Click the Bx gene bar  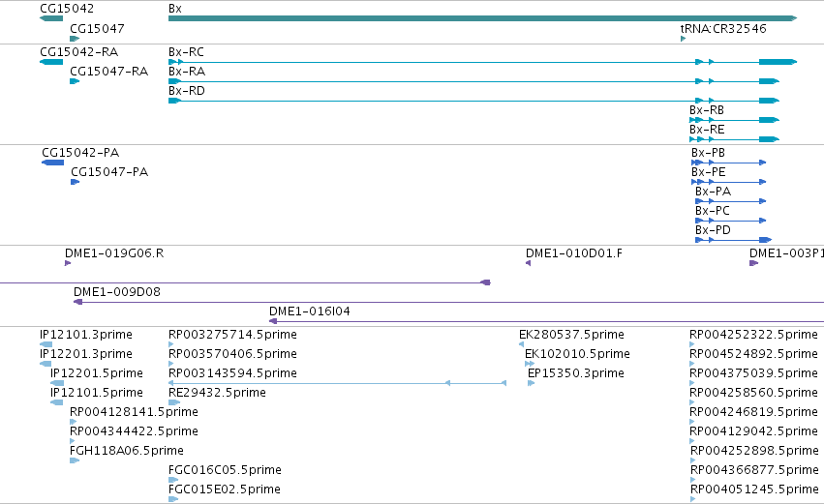point(482,18)
